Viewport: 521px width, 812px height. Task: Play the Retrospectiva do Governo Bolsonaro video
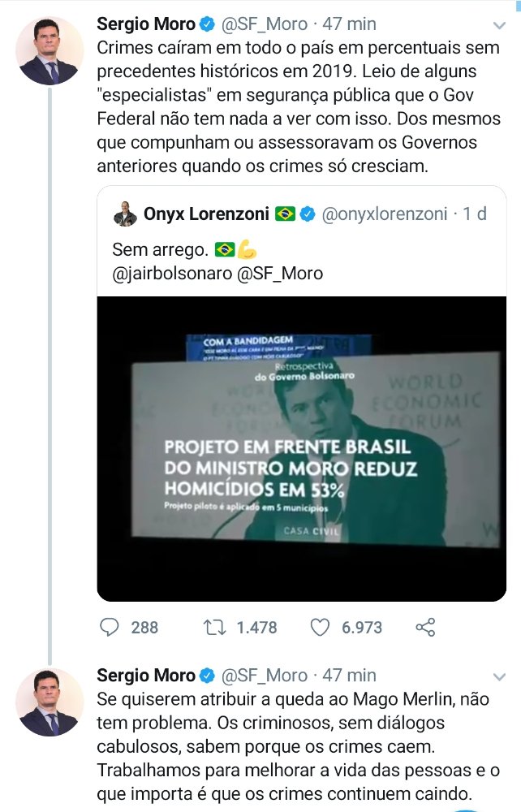(x=302, y=448)
